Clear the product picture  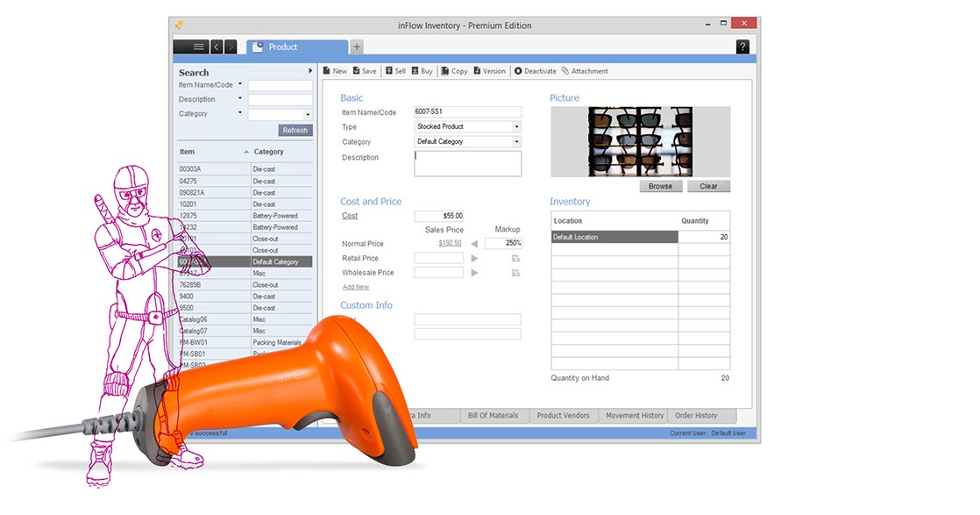708,187
